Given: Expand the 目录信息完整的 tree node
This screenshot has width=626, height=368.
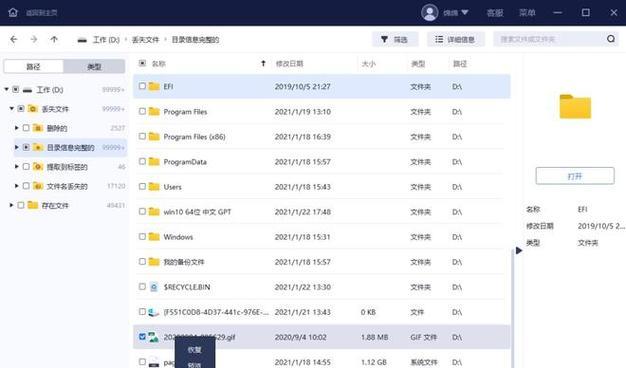Looking at the screenshot, I should click(x=16, y=147).
